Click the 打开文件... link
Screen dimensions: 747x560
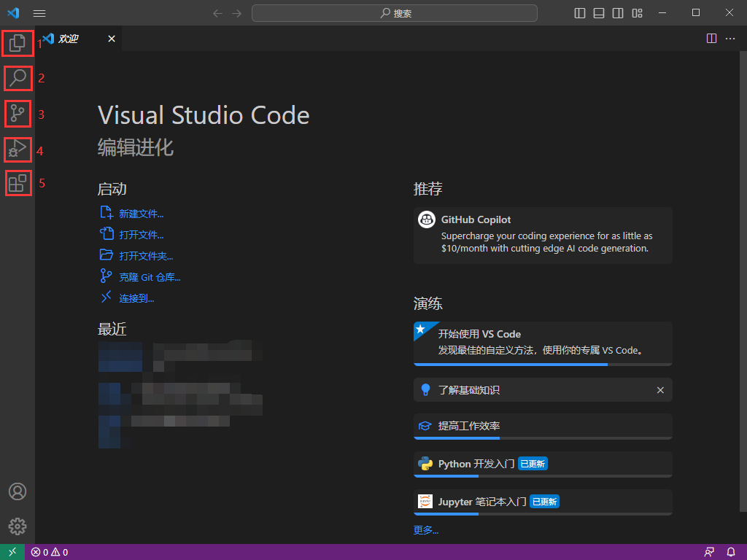coord(141,235)
